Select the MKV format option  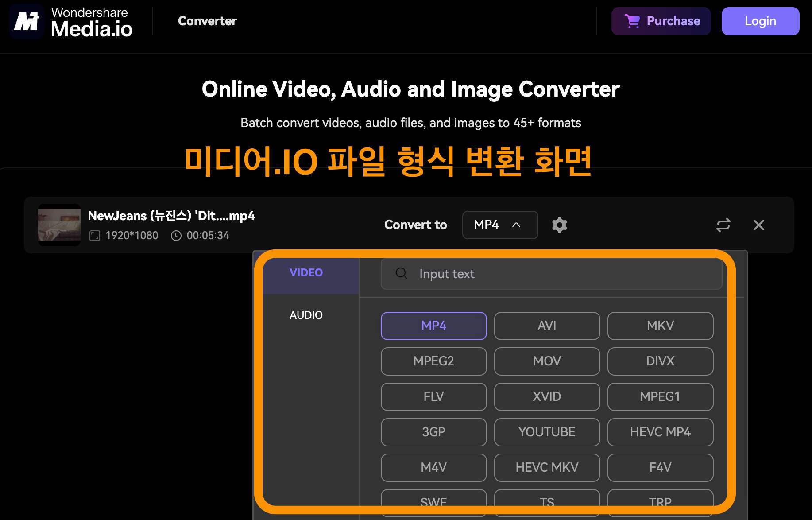(x=661, y=326)
